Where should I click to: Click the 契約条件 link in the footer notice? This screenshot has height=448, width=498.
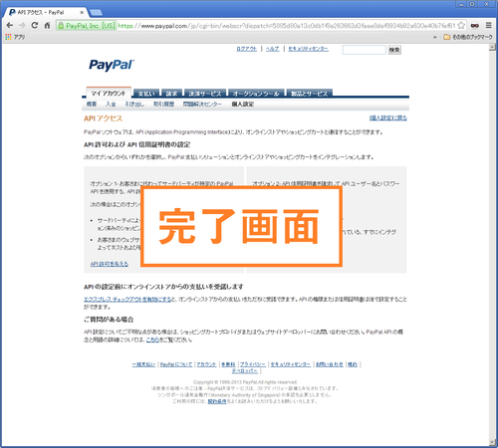(x=217, y=401)
